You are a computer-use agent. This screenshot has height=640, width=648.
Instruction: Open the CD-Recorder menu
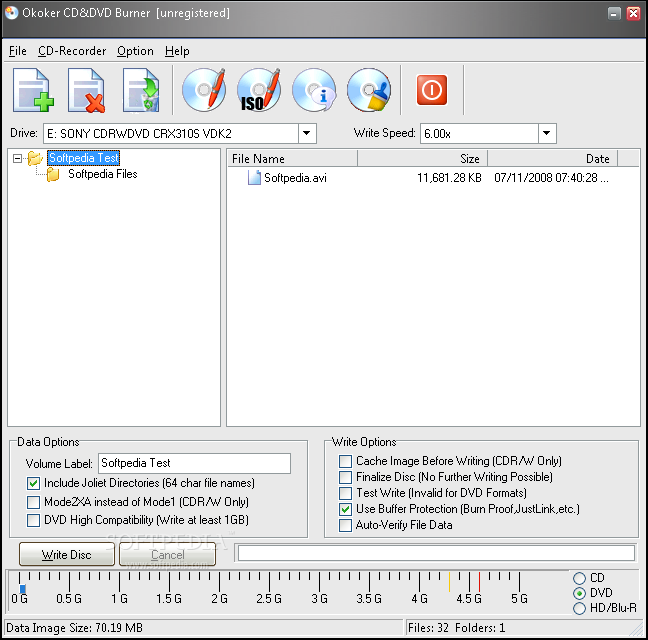click(x=72, y=51)
